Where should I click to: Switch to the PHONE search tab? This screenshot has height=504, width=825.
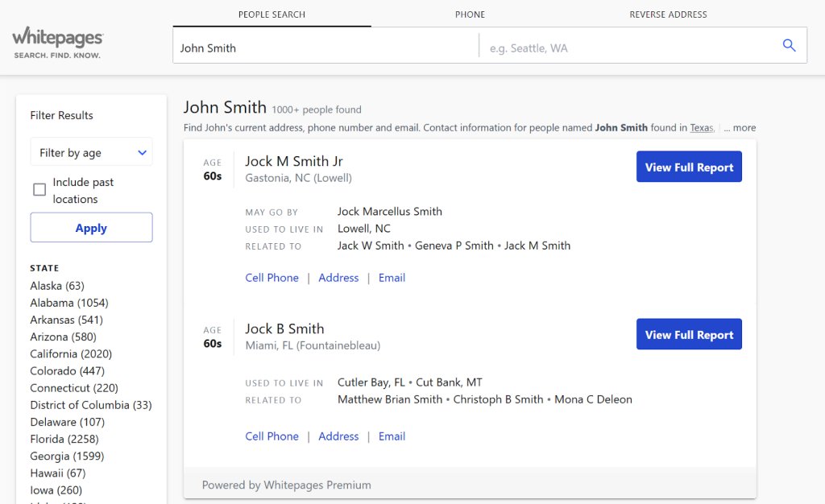tap(470, 14)
